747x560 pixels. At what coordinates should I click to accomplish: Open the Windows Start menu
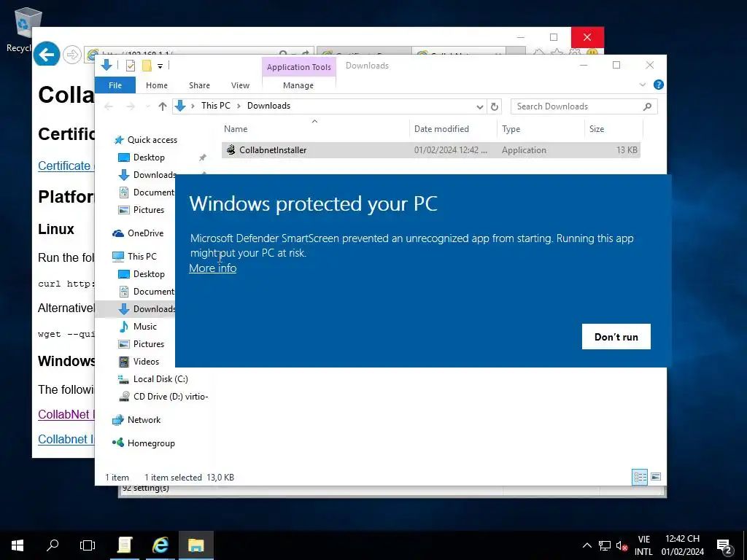18,545
